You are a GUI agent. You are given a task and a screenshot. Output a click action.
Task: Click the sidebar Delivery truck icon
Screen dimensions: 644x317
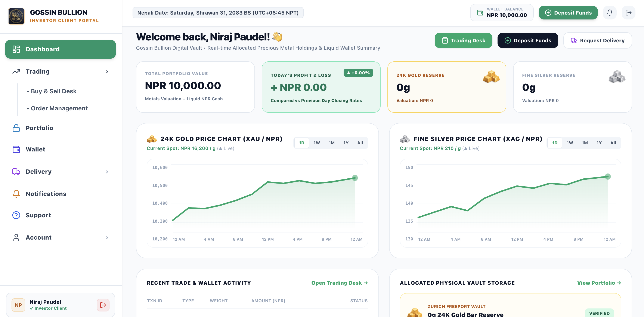(16, 172)
